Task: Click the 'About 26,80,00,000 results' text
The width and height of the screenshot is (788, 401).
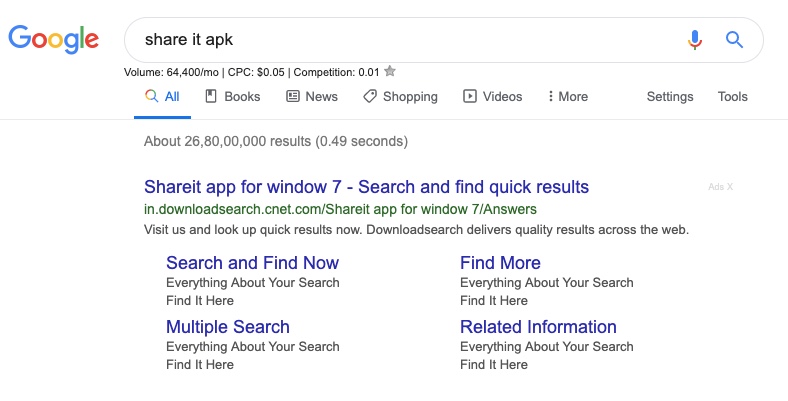Action: (276, 142)
